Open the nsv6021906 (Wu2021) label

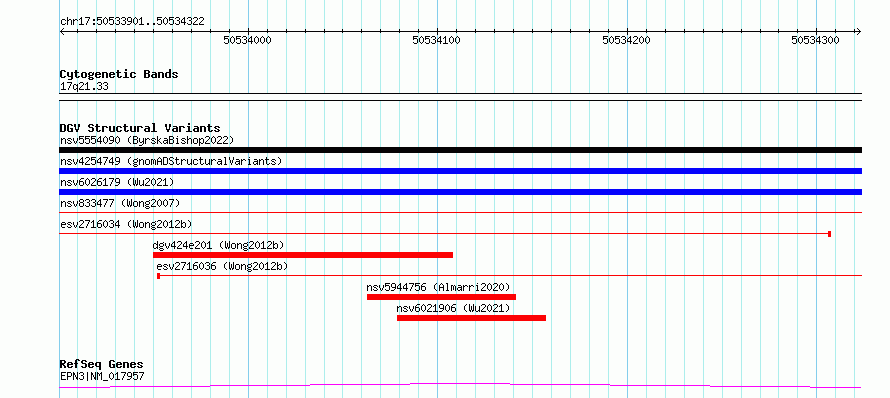tap(454, 308)
